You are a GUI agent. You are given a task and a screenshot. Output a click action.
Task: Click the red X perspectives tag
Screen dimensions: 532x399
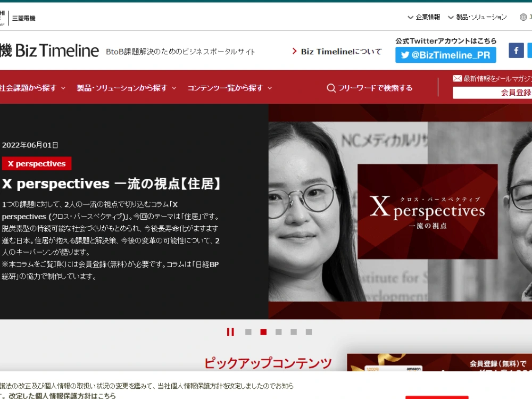tap(37, 163)
